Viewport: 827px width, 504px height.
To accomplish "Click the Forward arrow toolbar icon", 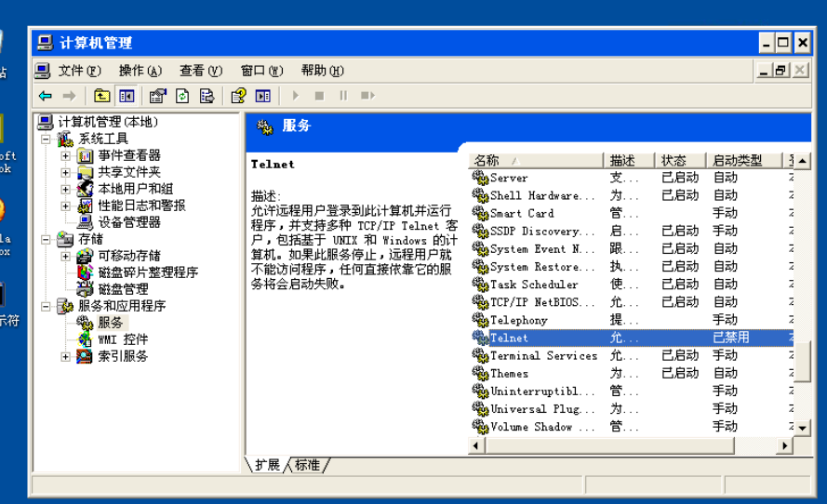I will pyautogui.click(x=69, y=96).
